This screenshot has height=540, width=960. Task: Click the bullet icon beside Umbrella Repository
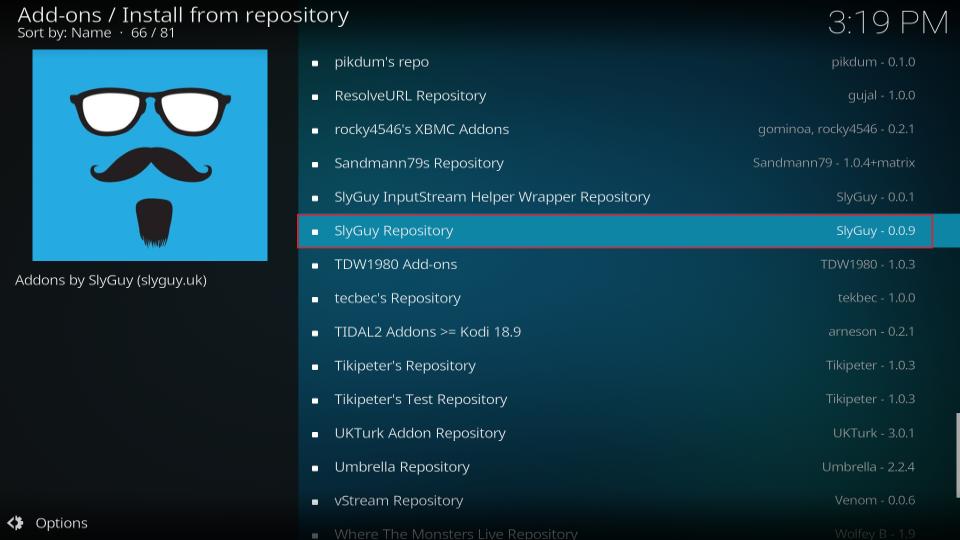(x=315, y=468)
